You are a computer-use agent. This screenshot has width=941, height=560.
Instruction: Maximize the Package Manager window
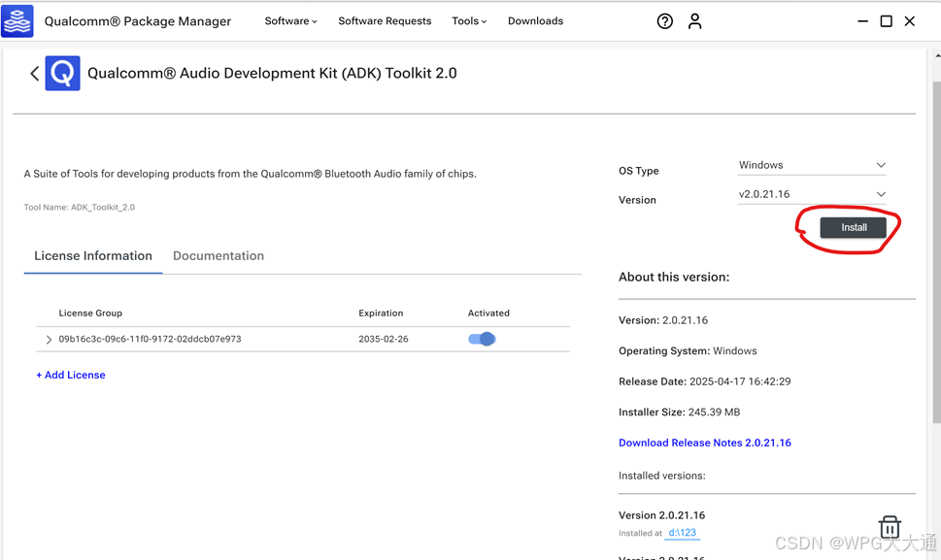(886, 21)
